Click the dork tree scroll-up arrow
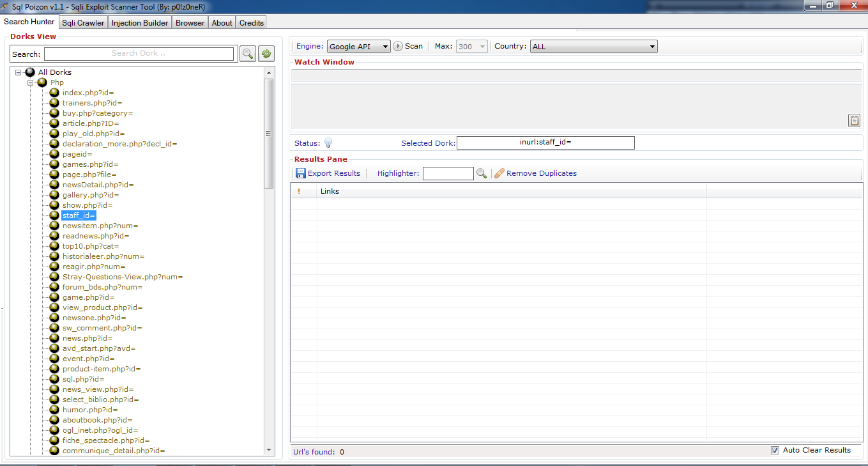Image resolution: width=868 pixels, height=466 pixels. point(269,72)
